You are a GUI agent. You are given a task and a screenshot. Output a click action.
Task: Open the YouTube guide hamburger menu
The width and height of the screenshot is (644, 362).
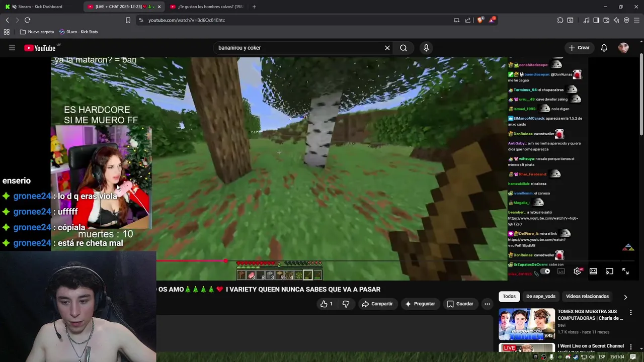click(x=12, y=48)
